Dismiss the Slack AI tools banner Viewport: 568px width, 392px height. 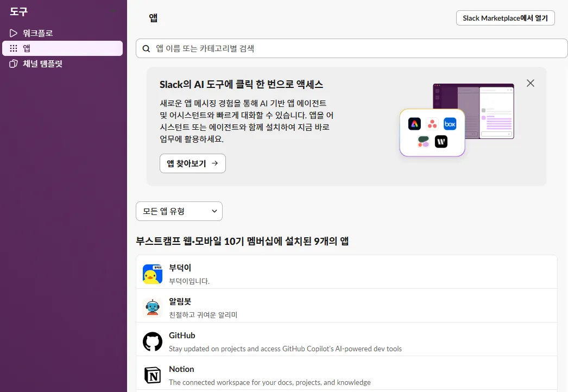point(531,83)
